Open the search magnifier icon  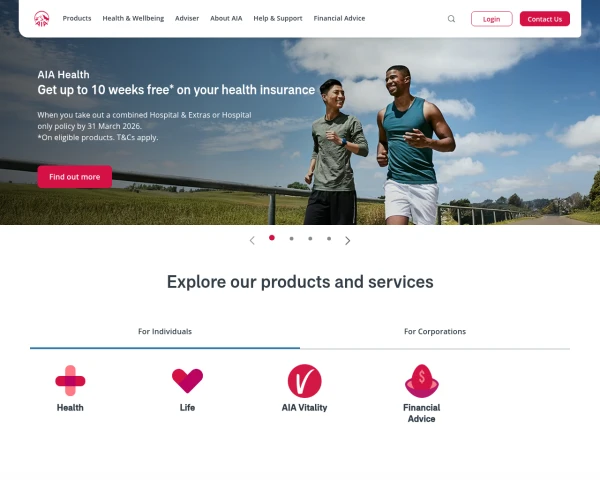tap(452, 19)
